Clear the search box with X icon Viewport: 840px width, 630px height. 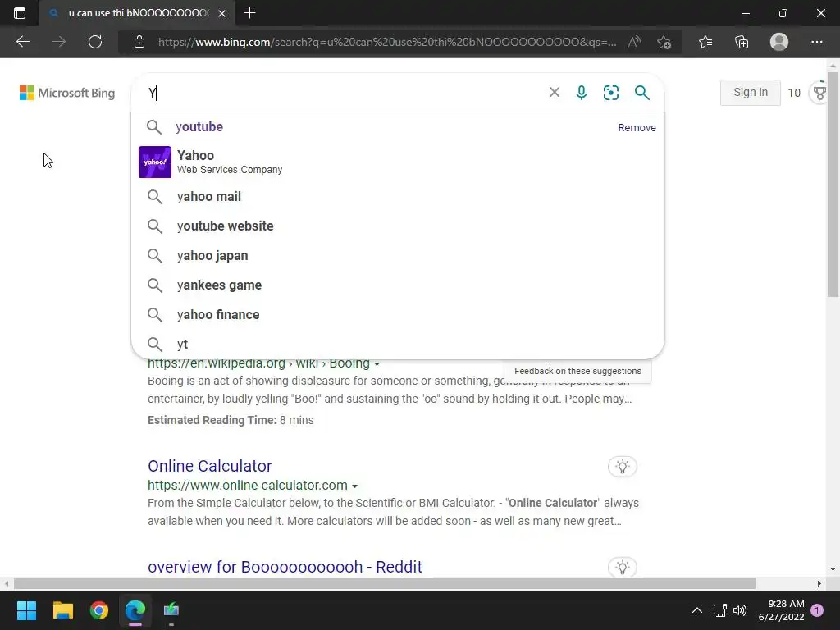(x=555, y=92)
